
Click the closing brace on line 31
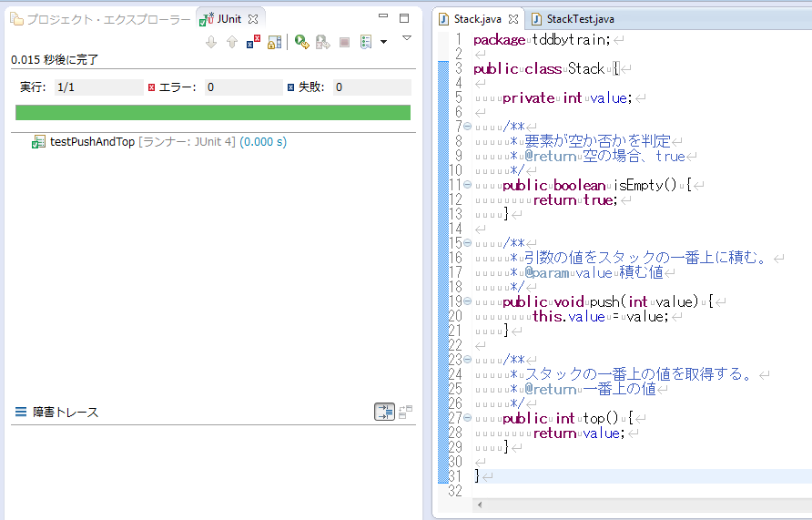point(477,475)
